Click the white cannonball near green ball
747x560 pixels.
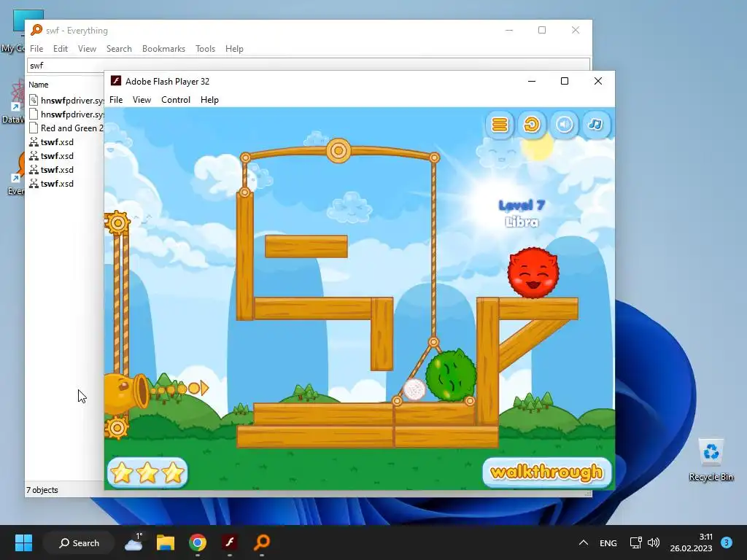click(414, 389)
